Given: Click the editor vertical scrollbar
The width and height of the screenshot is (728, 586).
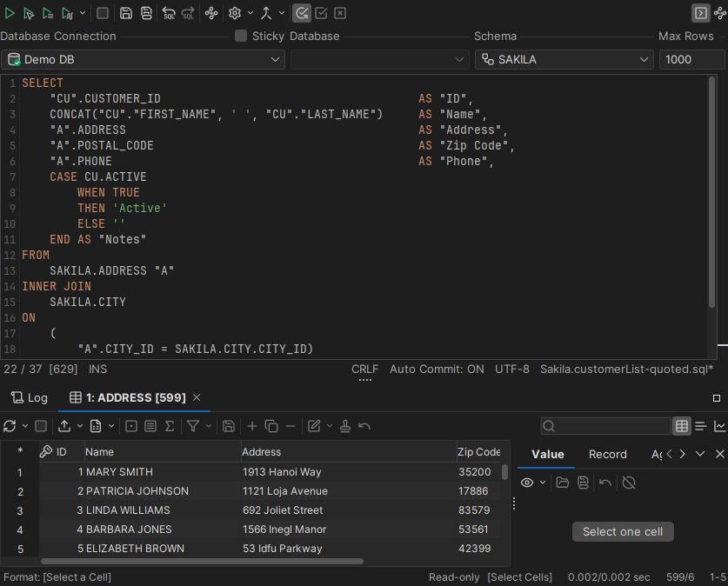Looking at the screenshot, I should coord(711,191).
